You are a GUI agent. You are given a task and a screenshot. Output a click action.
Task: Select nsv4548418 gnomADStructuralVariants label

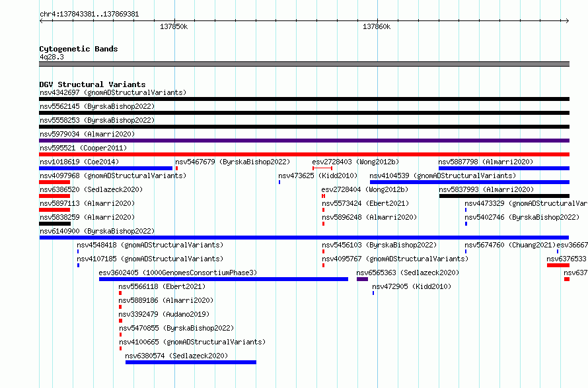point(150,245)
